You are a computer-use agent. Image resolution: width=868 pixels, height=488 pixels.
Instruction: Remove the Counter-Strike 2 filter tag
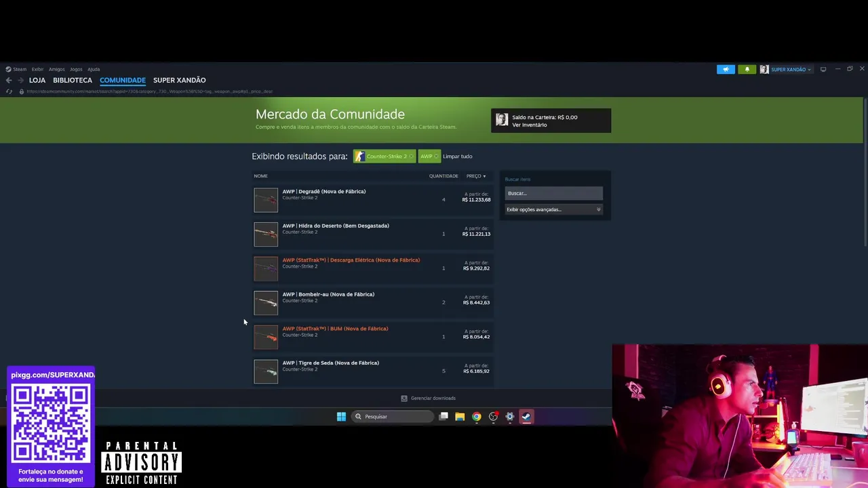(x=411, y=157)
